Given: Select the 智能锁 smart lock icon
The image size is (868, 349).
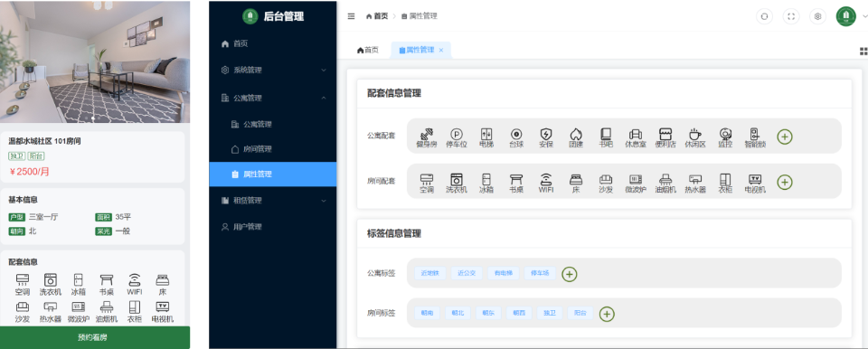Looking at the screenshot, I should (x=754, y=134).
